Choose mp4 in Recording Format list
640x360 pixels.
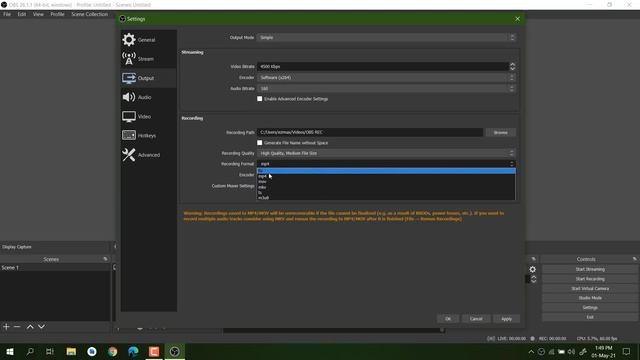(386, 176)
